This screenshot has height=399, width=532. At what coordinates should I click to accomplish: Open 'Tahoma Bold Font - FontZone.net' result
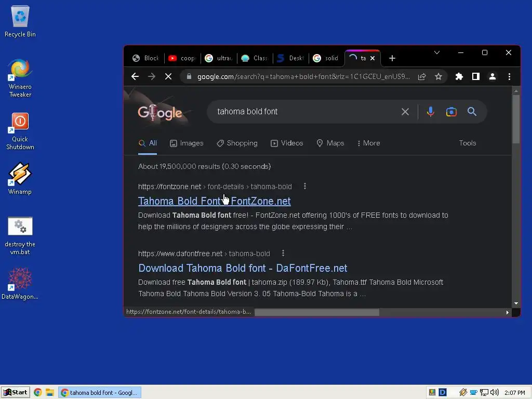(215, 201)
